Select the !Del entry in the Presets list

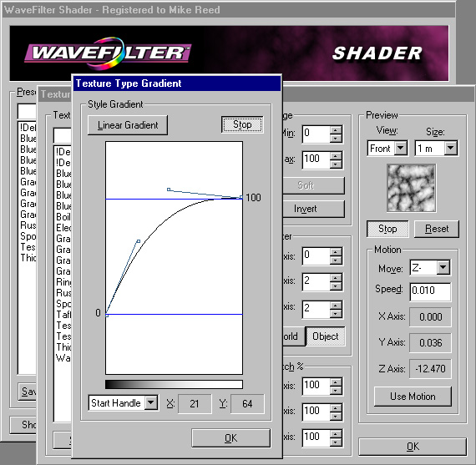pos(28,128)
